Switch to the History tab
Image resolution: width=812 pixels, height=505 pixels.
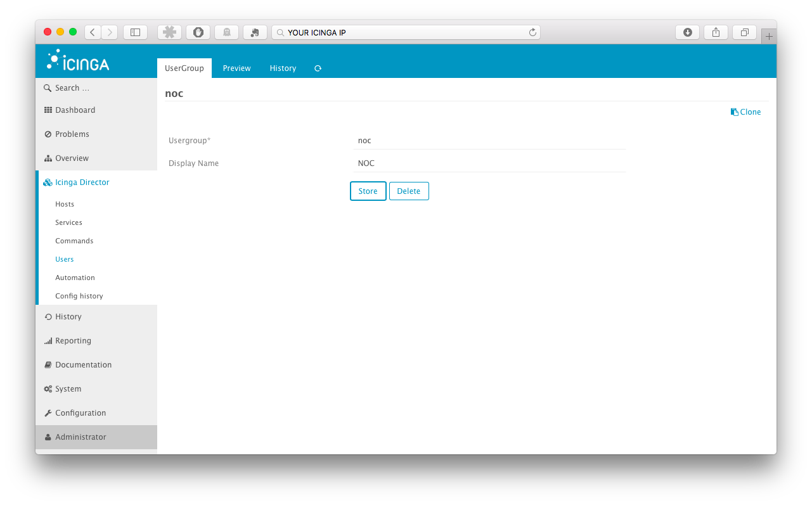tap(283, 68)
